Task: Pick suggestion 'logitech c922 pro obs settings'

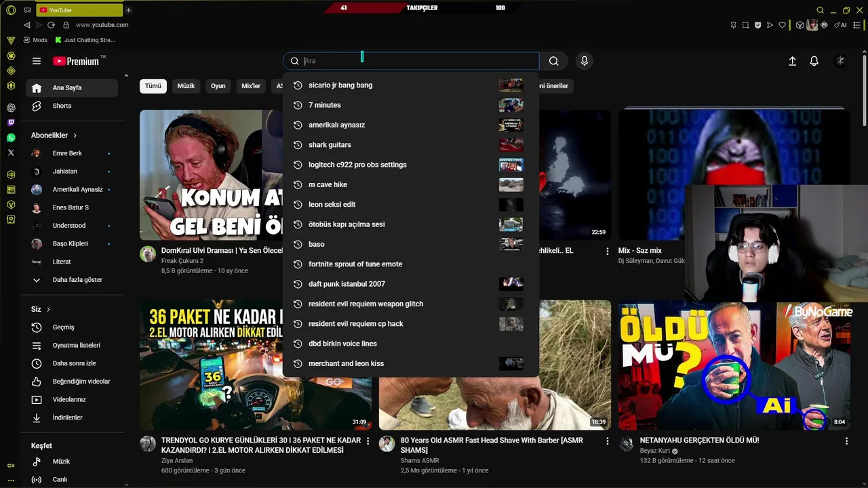Action: 411,165
